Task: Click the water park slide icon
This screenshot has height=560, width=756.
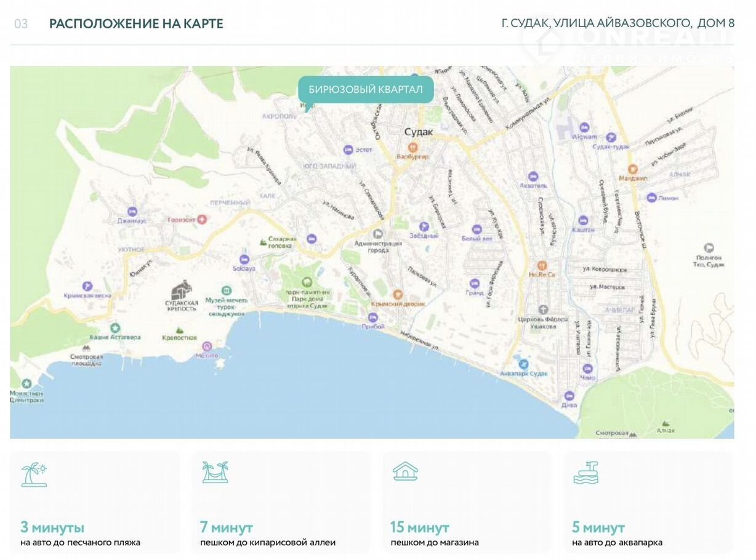Action: tap(585, 472)
